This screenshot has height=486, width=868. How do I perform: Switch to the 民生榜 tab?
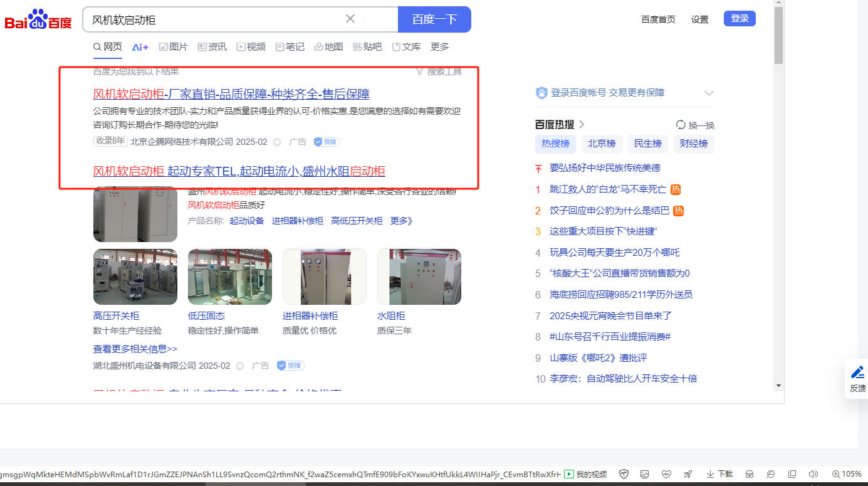tap(648, 144)
